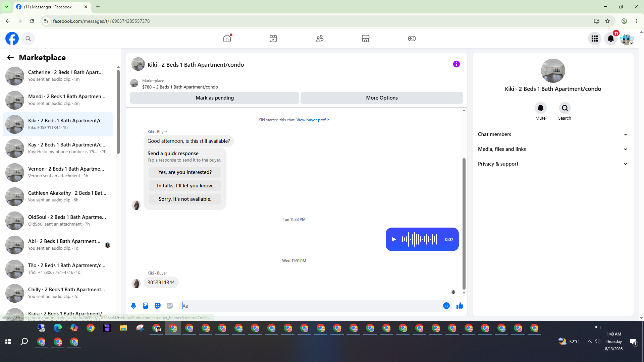Screen dimensions: 644x362
Task: Send a thumbs up like
Action: tap(460, 306)
